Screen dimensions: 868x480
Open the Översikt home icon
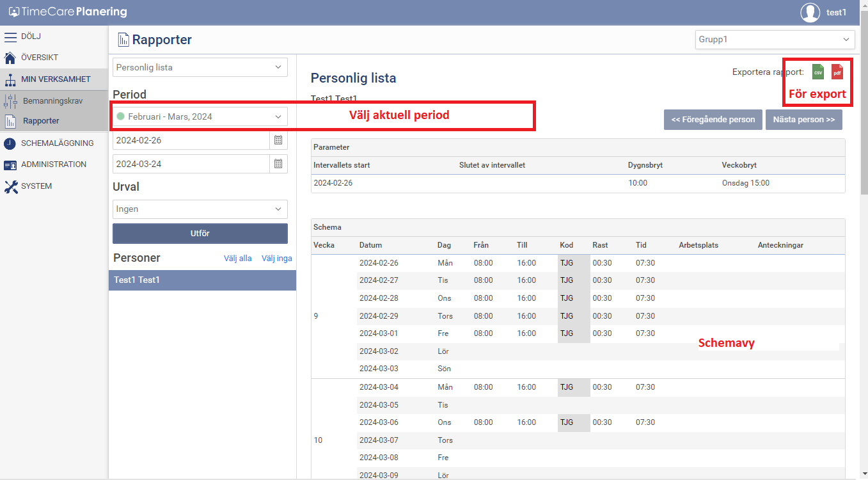pyautogui.click(x=10, y=58)
